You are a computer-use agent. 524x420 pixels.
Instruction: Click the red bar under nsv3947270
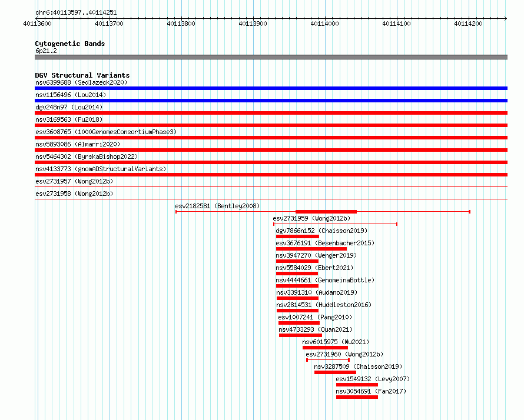297,261
